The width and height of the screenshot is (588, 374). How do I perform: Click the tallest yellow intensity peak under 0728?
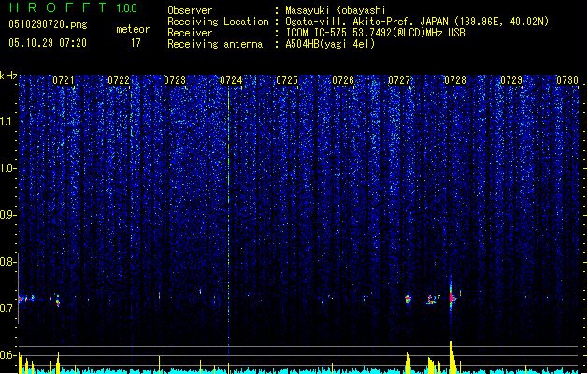452,357
